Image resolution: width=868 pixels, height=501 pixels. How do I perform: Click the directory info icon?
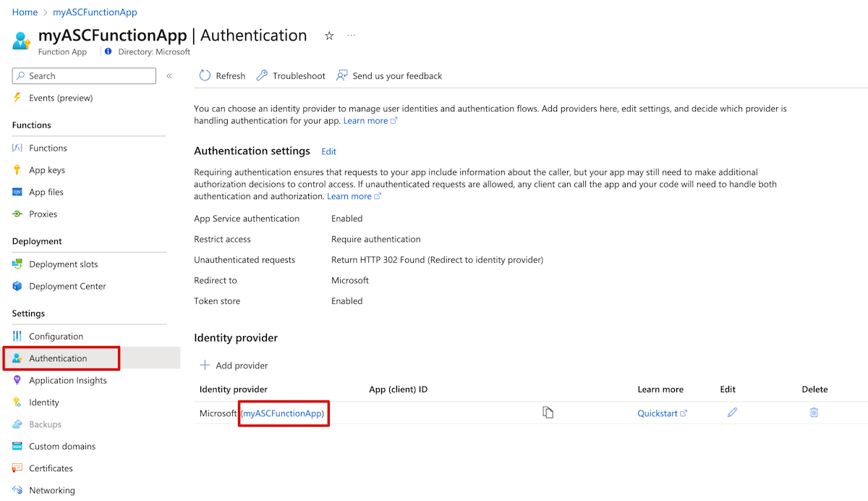[109, 52]
